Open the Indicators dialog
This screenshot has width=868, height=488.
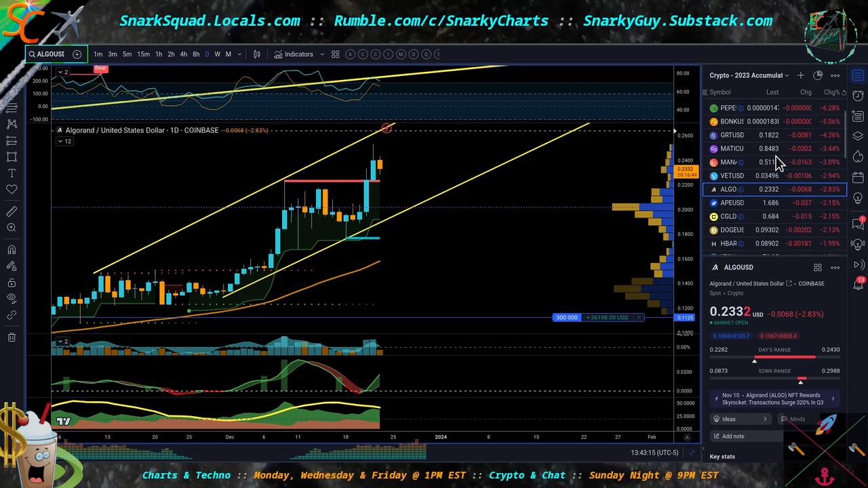294,54
